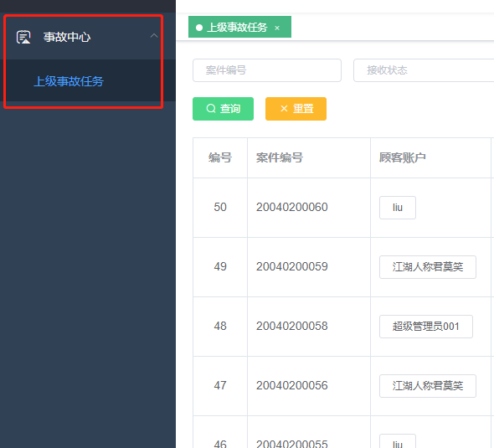Viewport: 494px width, 448px height.
Task: Click the green dot on 上级事故任务 tab
Action: [x=198, y=28]
